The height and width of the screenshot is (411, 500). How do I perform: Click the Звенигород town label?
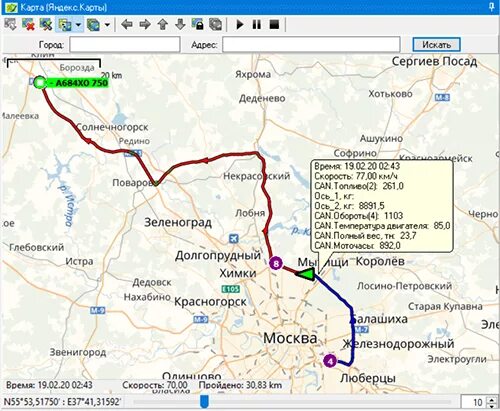point(78,352)
